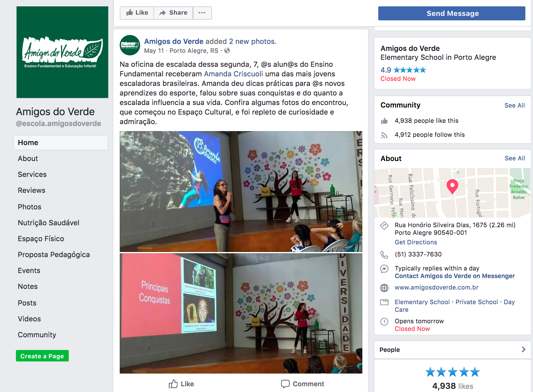Go to the About sidebar section
Screen dimensions: 533x392
tap(28, 158)
